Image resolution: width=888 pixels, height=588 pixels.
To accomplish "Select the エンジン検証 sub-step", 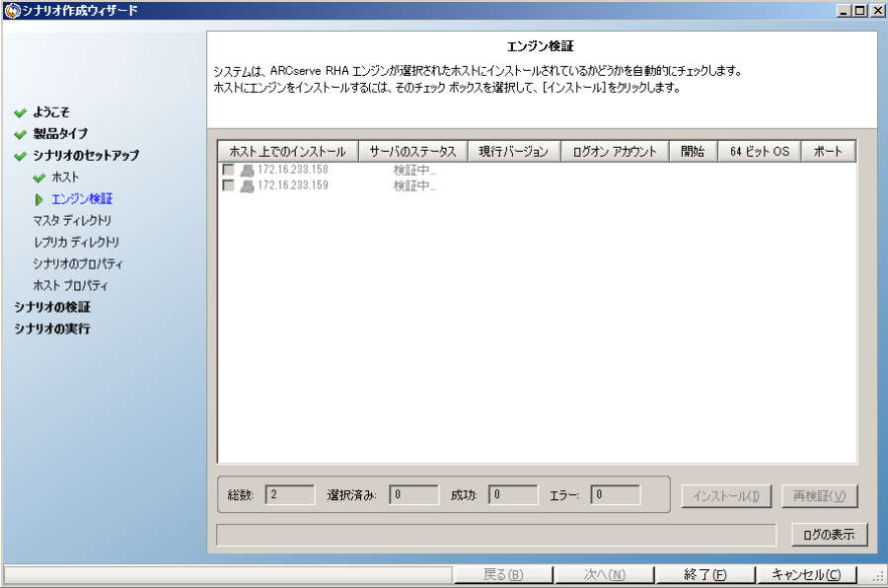I will (82, 199).
